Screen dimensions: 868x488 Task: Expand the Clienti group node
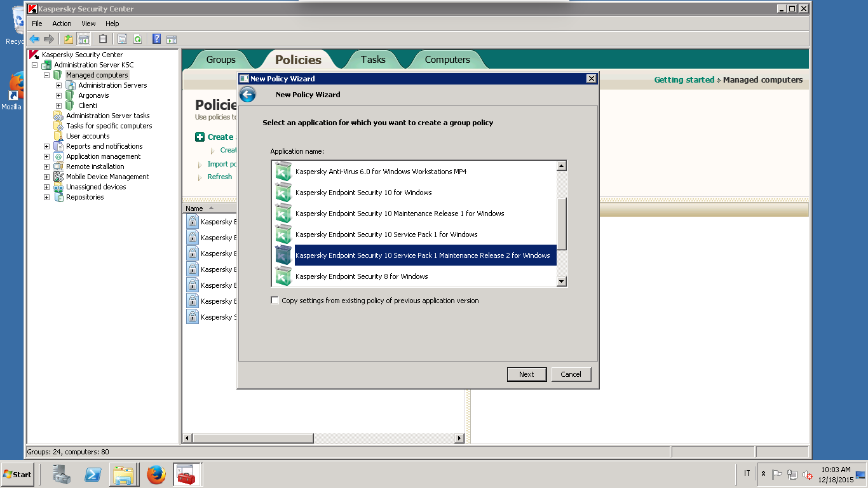click(x=58, y=105)
